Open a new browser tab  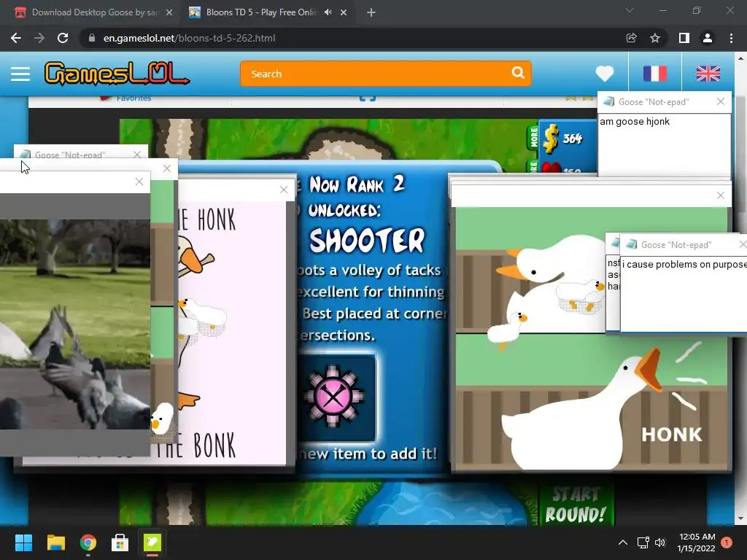coord(371,13)
